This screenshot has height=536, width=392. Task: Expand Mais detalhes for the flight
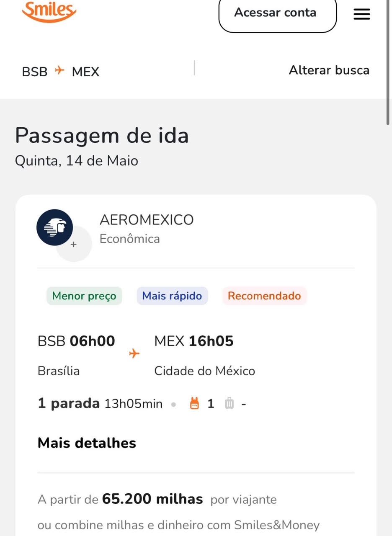(87, 443)
